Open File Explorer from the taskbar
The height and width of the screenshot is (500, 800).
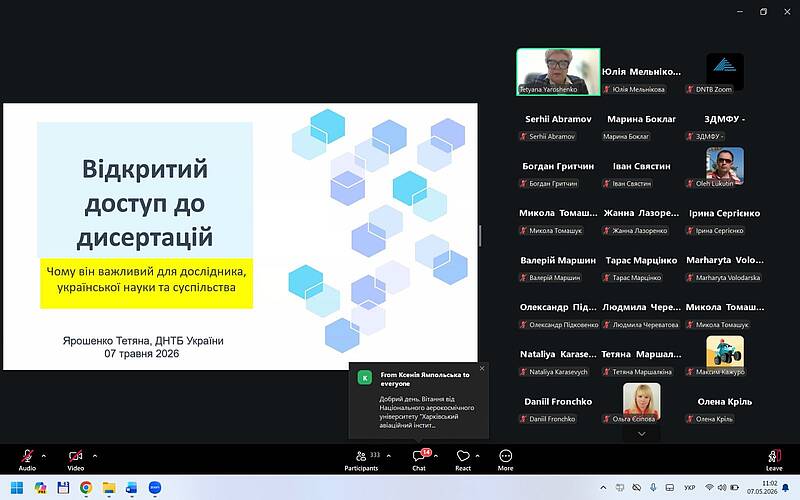pyautogui.click(x=109, y=488)
